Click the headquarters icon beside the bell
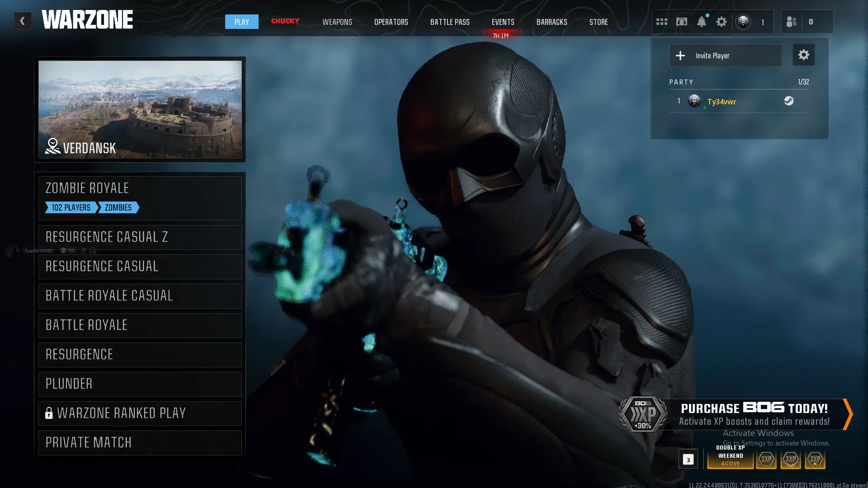The height and width of the screenshot is (488, 868). (x=682, y=22)
